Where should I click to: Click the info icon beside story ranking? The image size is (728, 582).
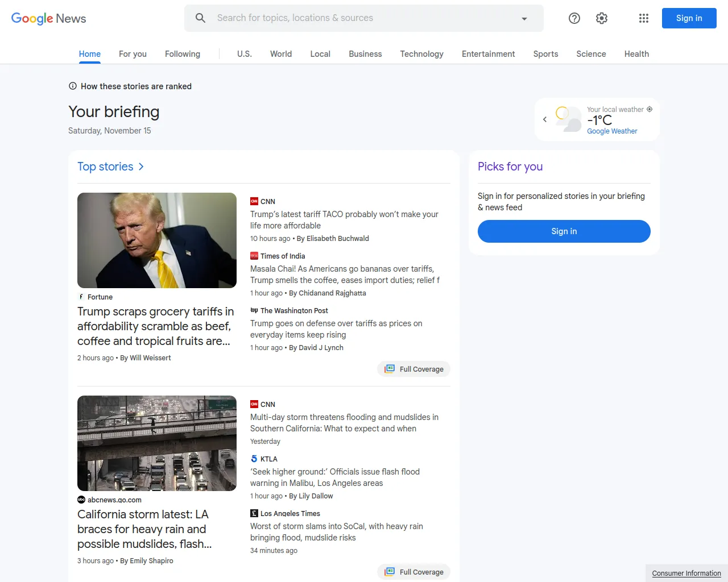click(x=73, y=86)
